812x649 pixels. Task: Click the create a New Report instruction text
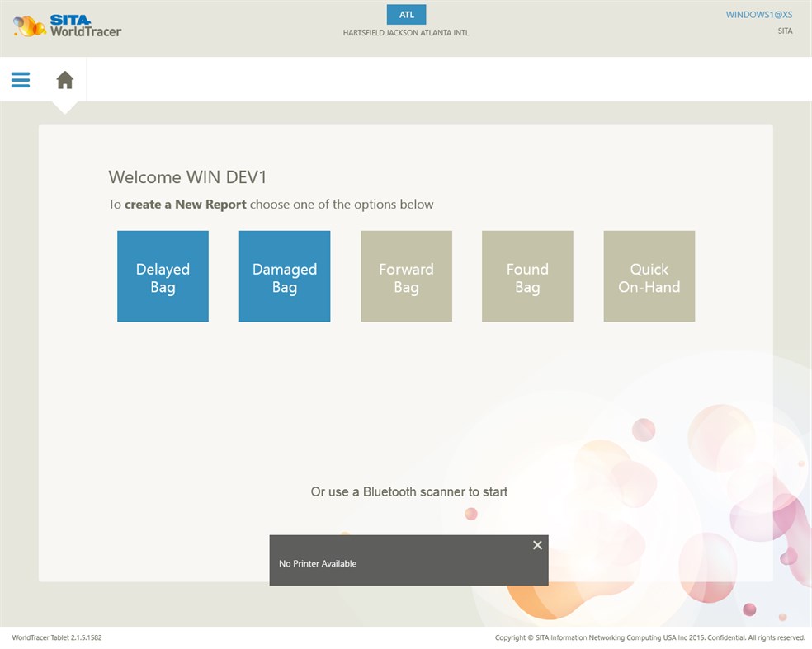click(271, 204)
